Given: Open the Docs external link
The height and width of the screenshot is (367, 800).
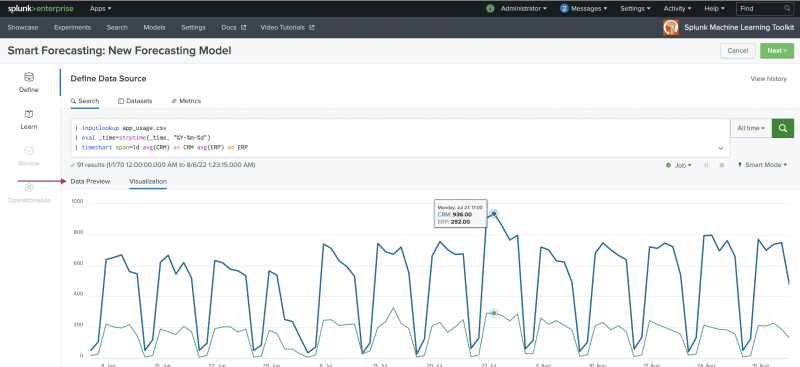Looking at the screenshot, I should (x=234, y=28).
